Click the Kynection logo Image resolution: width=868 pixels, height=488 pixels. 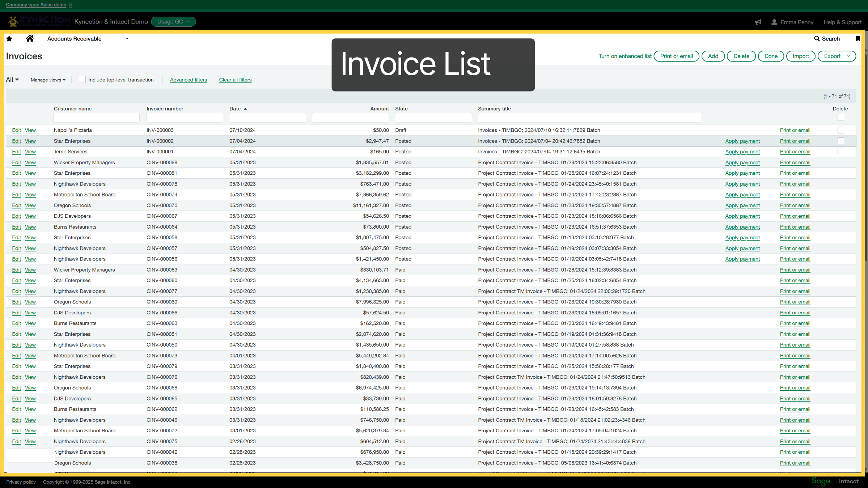(39, 22)
